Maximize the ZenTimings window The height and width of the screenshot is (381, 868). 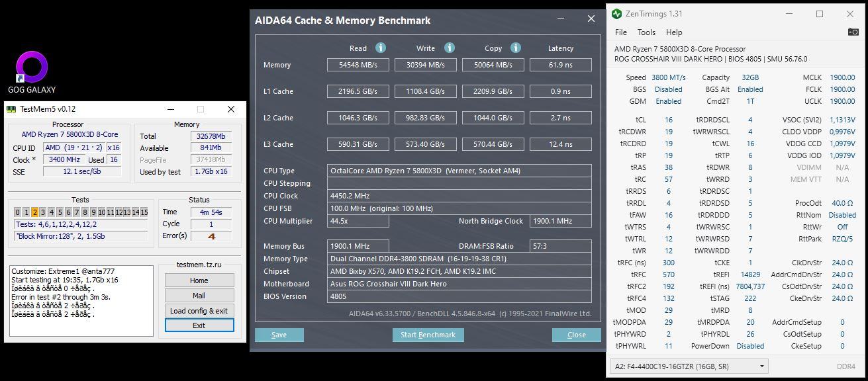click(x=820, y=14)
